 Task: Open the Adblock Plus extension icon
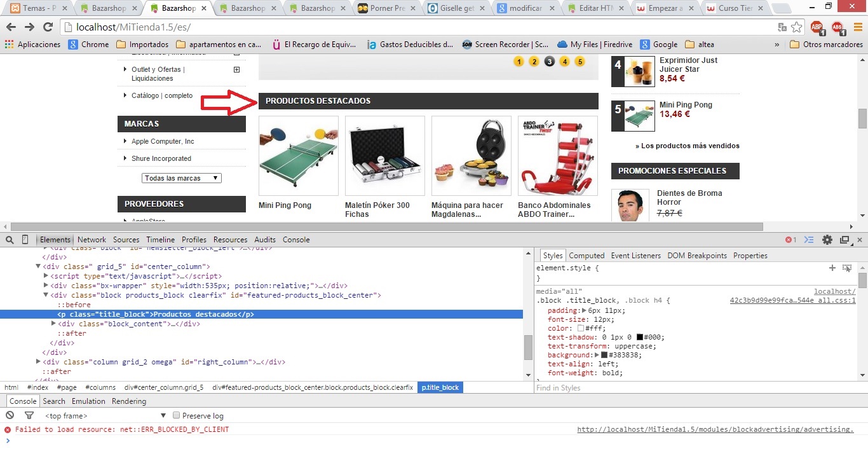[817, 27]
